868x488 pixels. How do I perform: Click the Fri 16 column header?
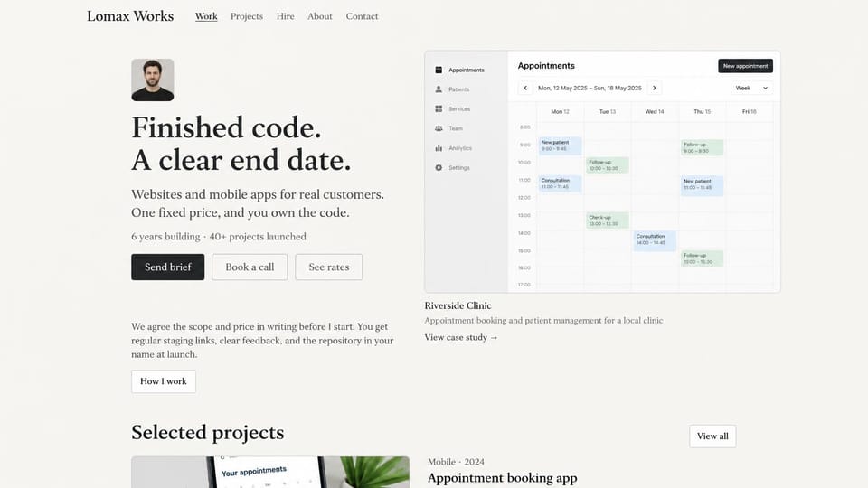749,112
